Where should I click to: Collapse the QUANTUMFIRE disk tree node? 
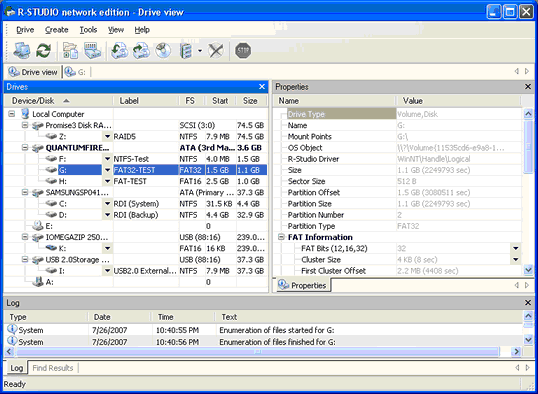(25, 148)
